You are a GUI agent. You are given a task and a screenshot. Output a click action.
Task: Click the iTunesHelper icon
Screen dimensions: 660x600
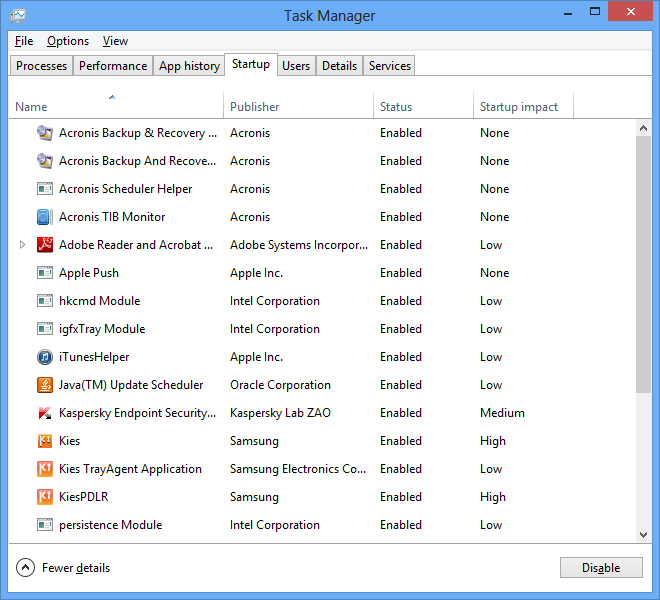44,357
